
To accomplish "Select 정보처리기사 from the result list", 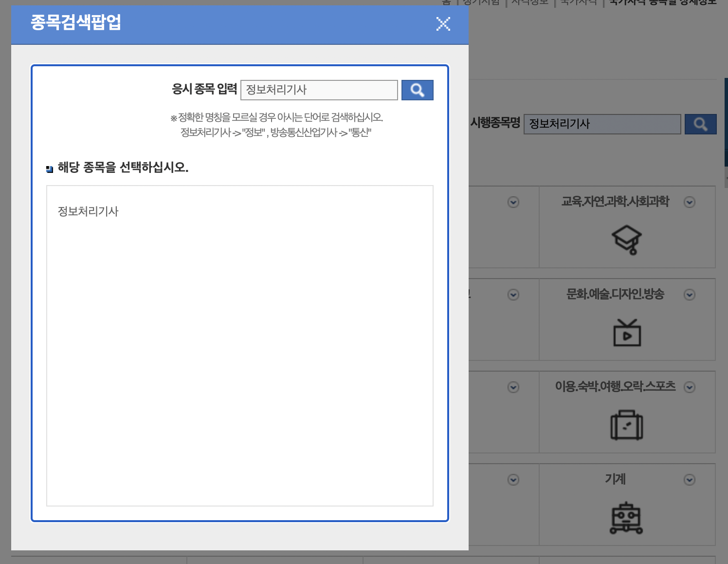I will point(88,211).
